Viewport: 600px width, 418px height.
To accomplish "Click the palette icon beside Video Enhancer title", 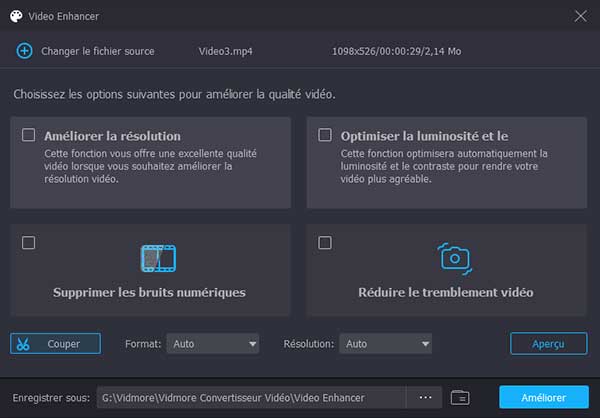I will click(16, 16).
